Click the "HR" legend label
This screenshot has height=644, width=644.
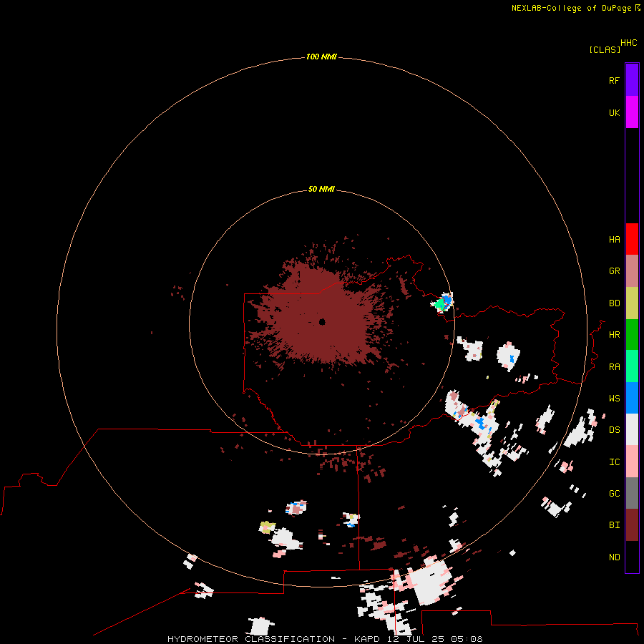click(614, 335)
